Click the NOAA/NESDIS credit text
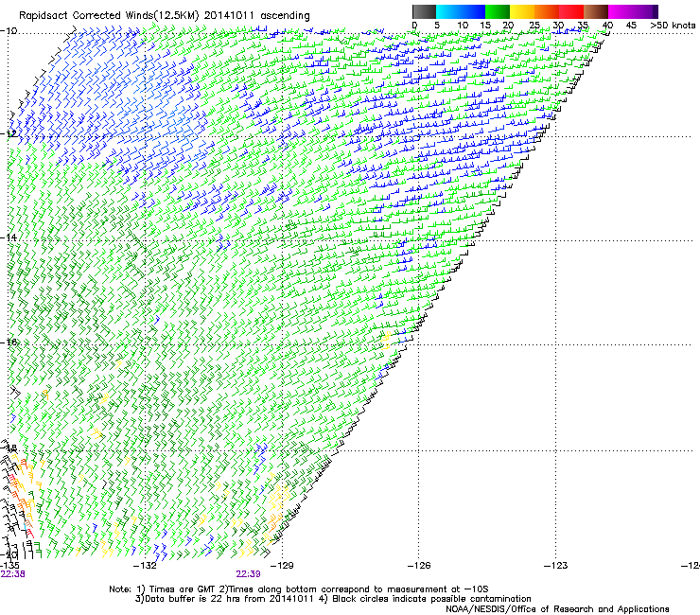The width and height of the screenshot is (700, 615). pos(557,609)
